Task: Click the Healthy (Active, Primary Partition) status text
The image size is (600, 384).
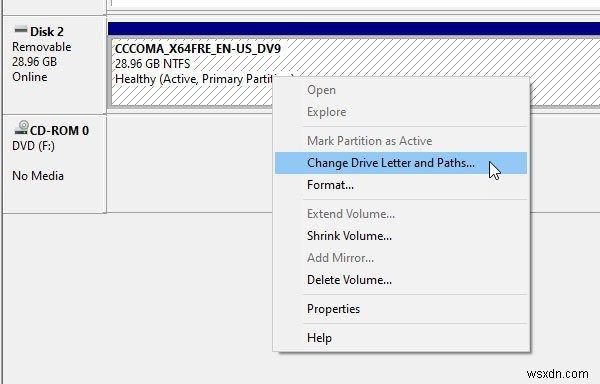Action: click(194, 79)
